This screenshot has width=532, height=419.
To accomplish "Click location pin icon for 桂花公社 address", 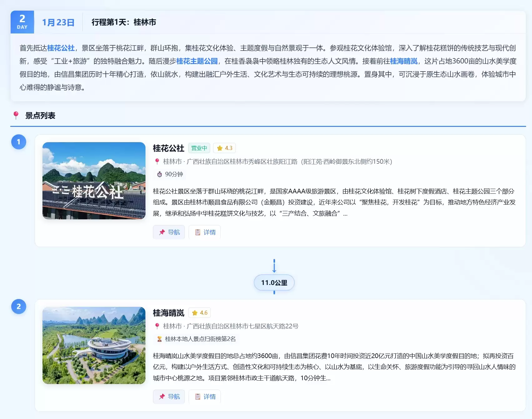I will pos(157,162).
